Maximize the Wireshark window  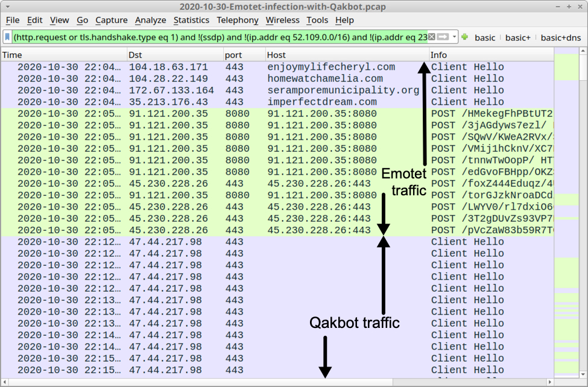[x=569, y=7]
